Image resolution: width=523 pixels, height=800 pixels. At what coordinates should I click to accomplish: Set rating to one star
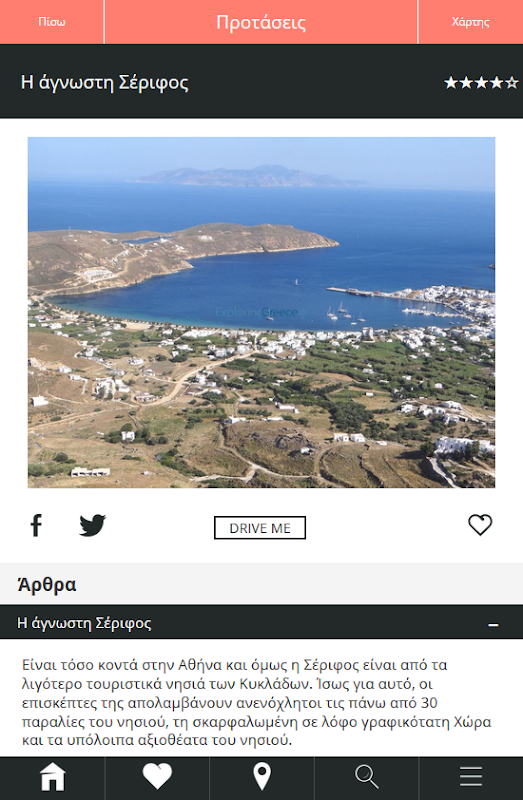click(x=451, y=83)
